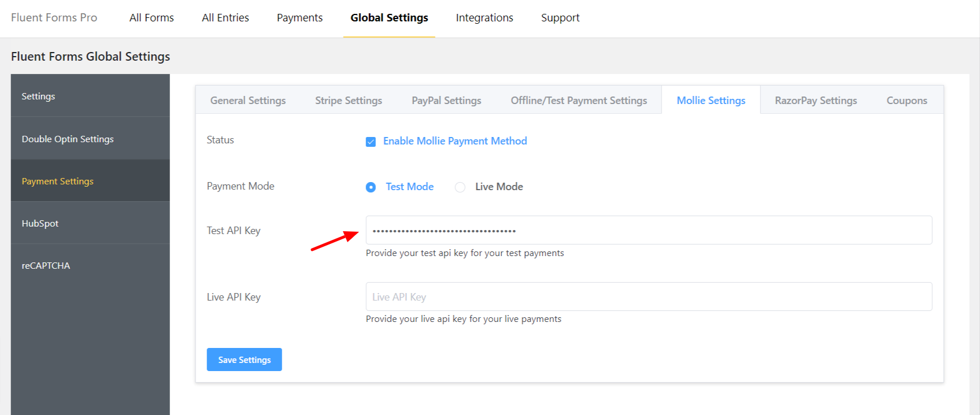The image size is (980, 415).
Task: Open the Support page
Action: point(560,18)
